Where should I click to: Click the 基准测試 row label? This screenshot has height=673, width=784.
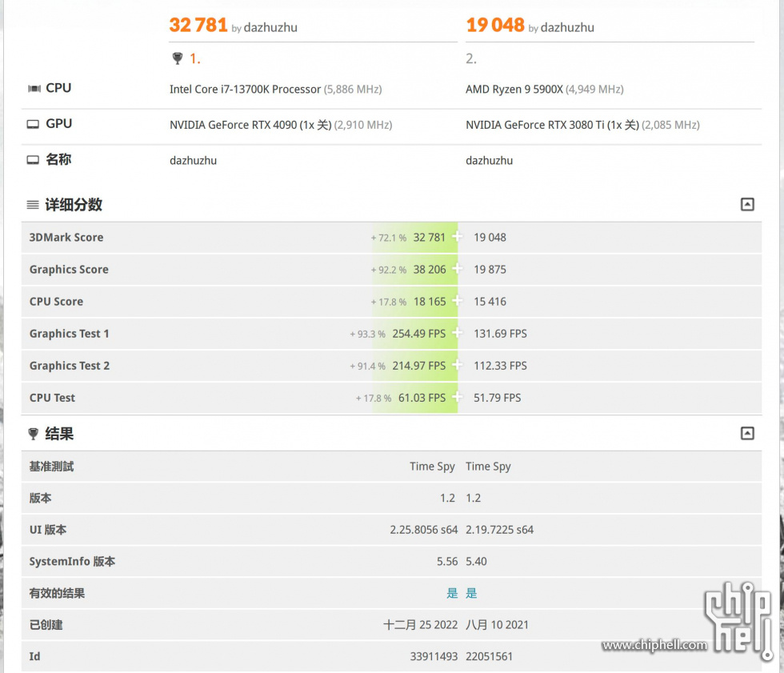click(x=51, y=467)
